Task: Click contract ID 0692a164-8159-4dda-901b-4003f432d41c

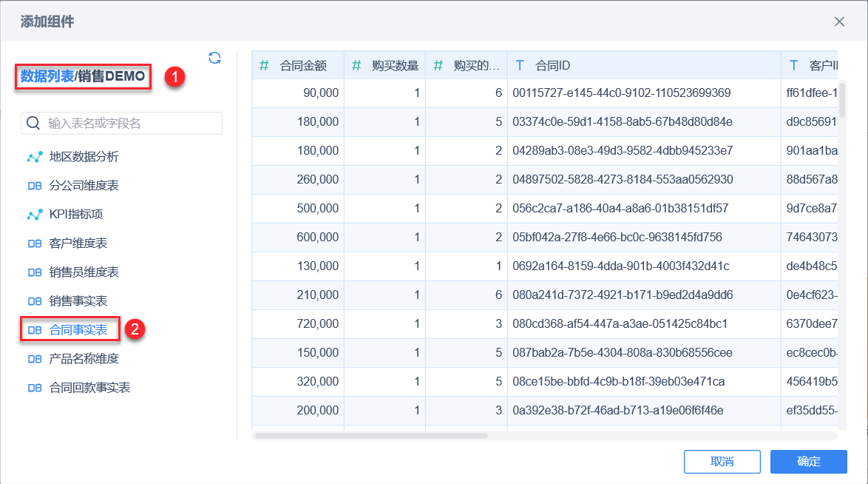Action: click(x=621, y=266)
